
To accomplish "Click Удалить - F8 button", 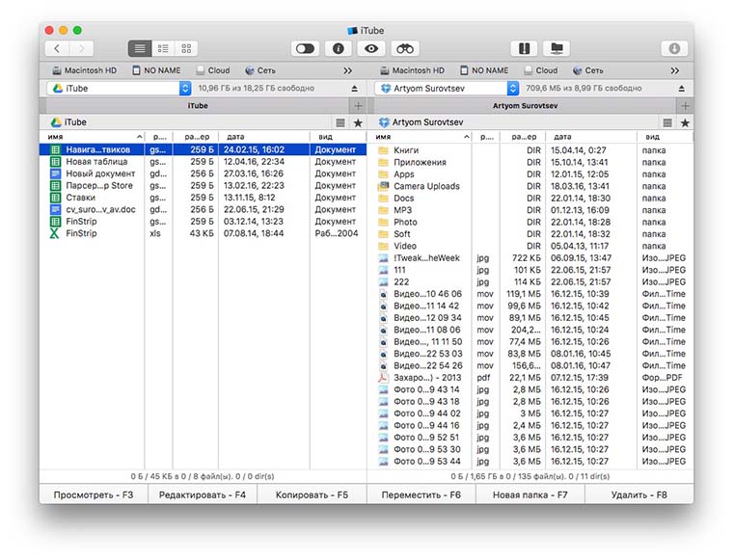I will tap(639, 494).
